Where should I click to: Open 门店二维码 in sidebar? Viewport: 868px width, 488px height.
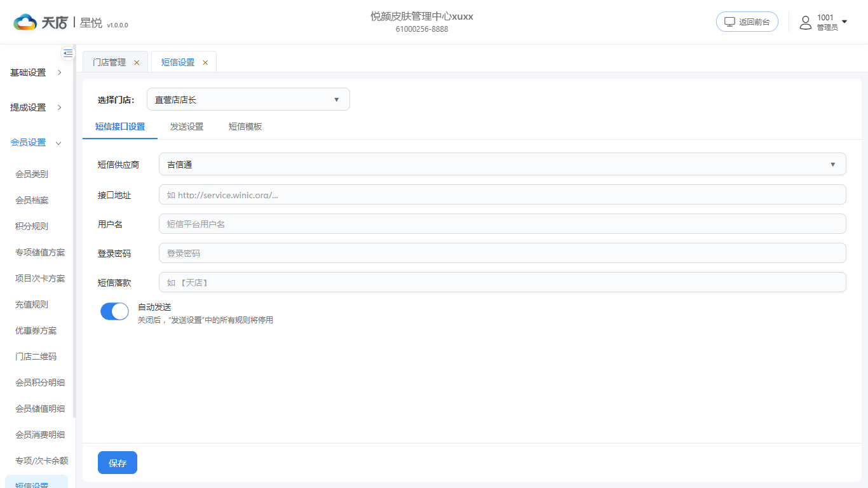[36, 356]
